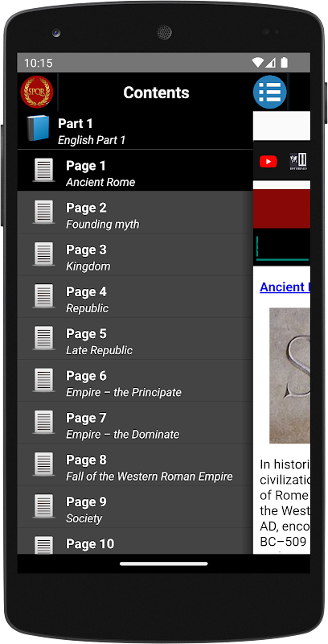Select Page 9 Society
The height and width of the screenshot is (644, 328).
(x=135, y=507)
